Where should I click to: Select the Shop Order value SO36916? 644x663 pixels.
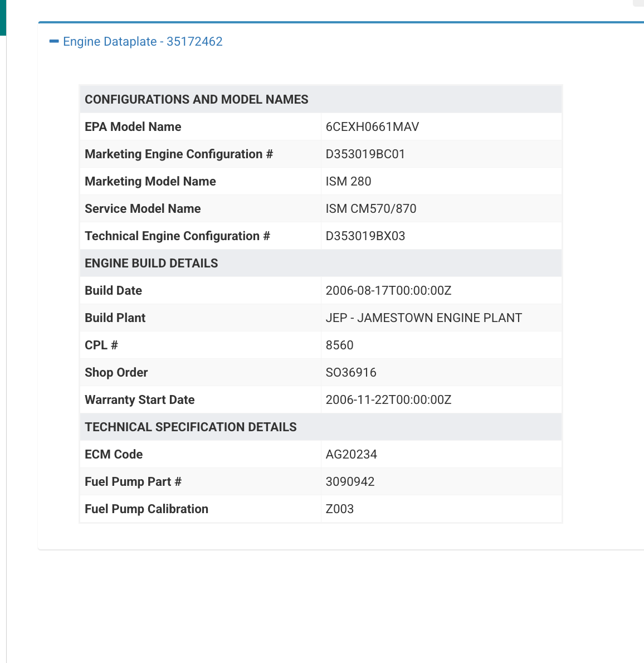(x=351, y=373)
